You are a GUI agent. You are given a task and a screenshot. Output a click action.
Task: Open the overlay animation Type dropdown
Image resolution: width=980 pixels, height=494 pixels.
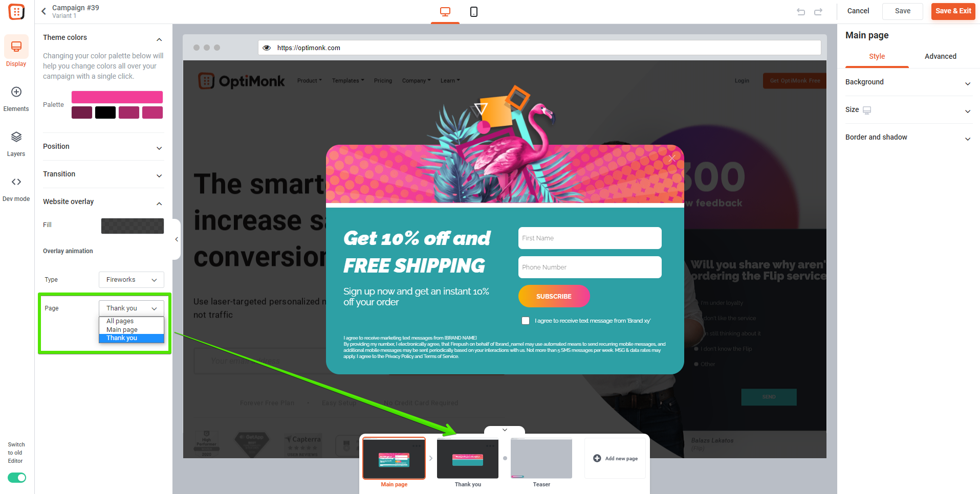tap(132, 280)
